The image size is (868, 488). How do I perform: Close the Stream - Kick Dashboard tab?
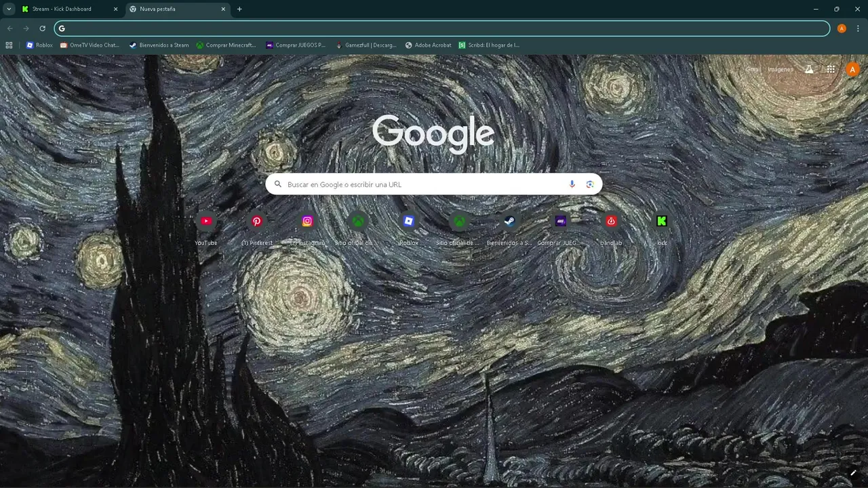[x=115, y=9]
